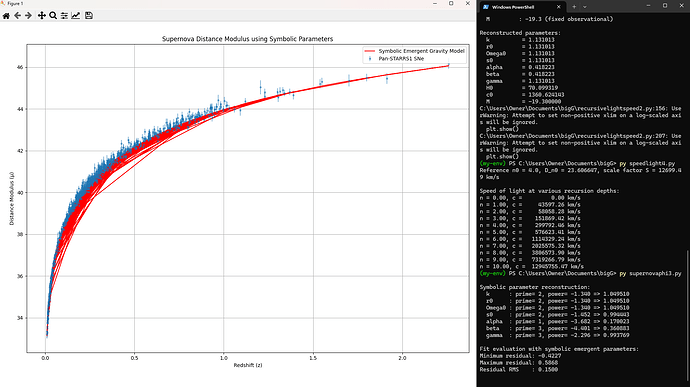This screenshot has height=387, width=690.
Task: Click the red line swatch in legend
Action: coord(369,51)
